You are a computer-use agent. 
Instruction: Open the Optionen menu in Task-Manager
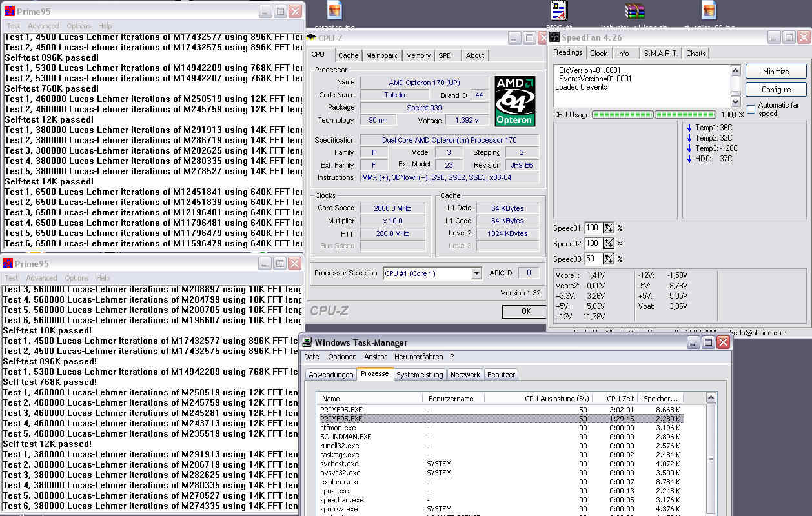[x=342, y=357]
